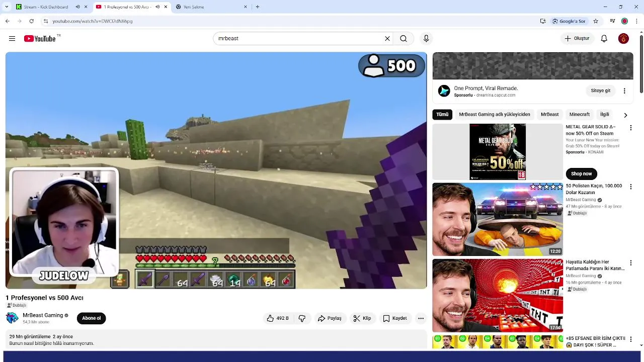The image size is (644, 362).
Task: Click the Abone ol subscribe button
Action: (x=92, y=318)
